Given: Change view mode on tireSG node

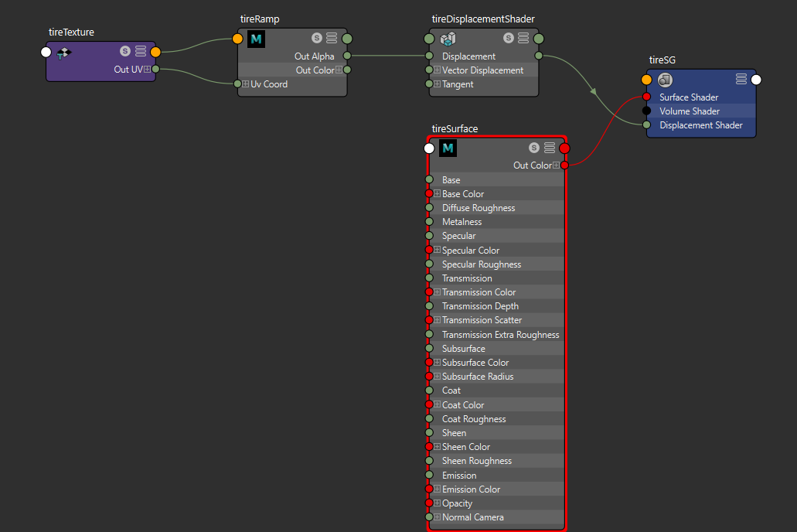Looking at the screenshot, I should point(741,80).
